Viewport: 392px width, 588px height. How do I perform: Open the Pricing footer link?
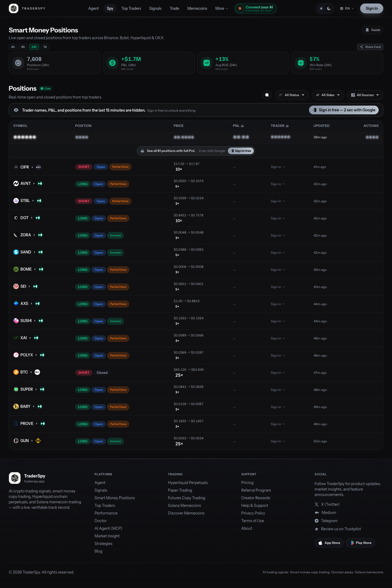point(247,483)
